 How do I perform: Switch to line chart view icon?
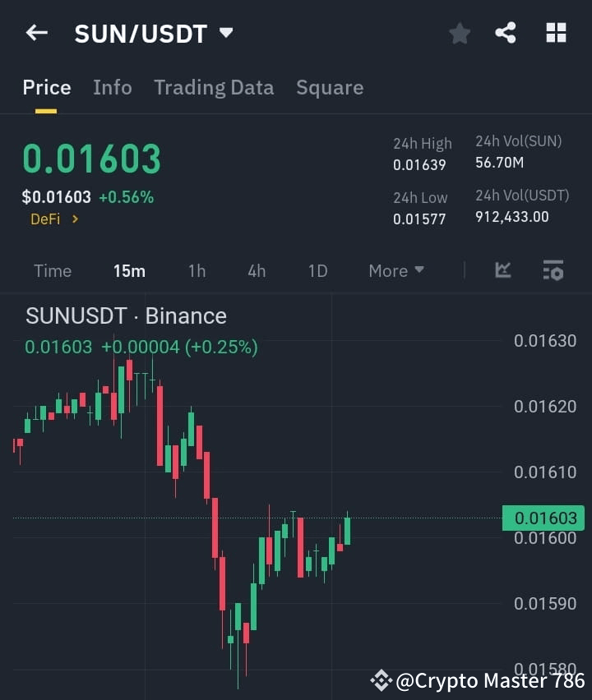[502, 270]
